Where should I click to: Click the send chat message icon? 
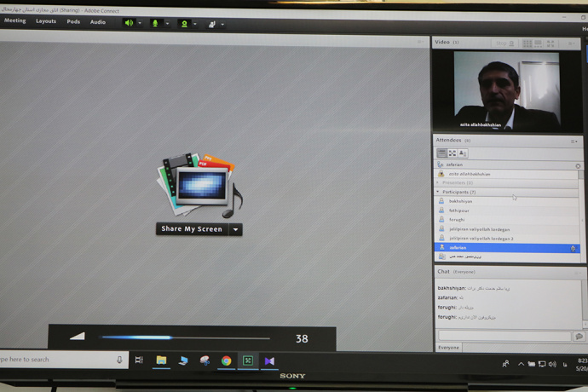[579, 337]
